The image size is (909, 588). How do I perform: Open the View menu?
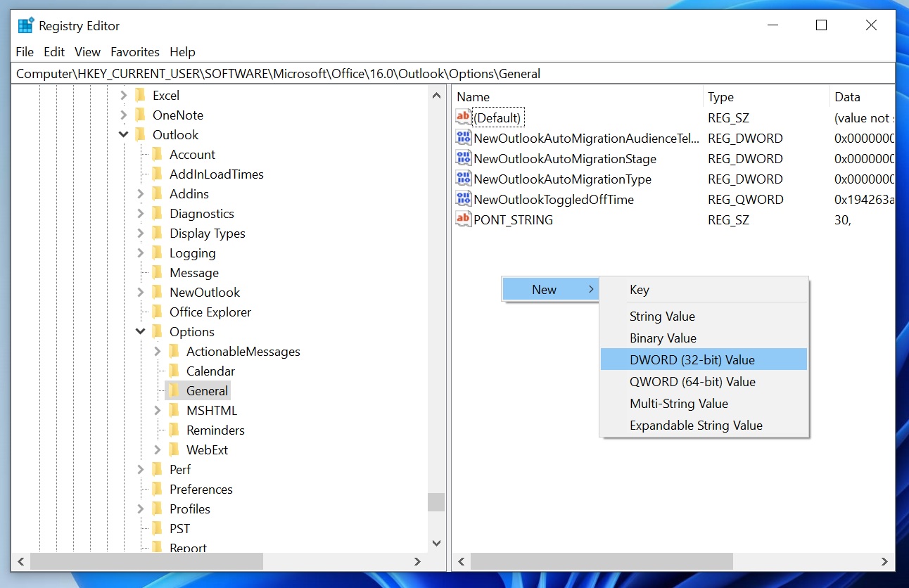coord(88,52)
